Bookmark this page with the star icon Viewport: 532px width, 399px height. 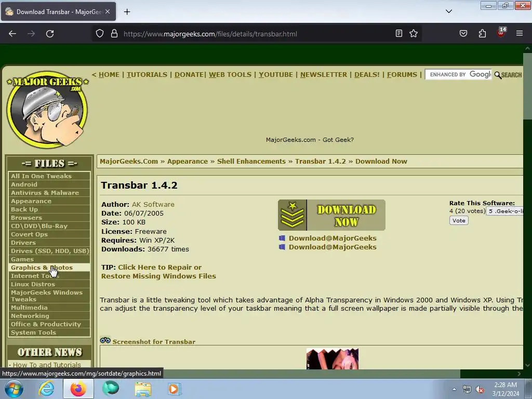[413, 33]
